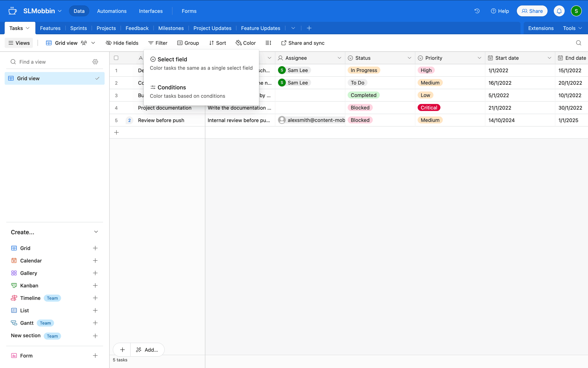This screenshot has height=368, width=588.
Task: Collapse the Create section chevron
Action: click(96, 232)
